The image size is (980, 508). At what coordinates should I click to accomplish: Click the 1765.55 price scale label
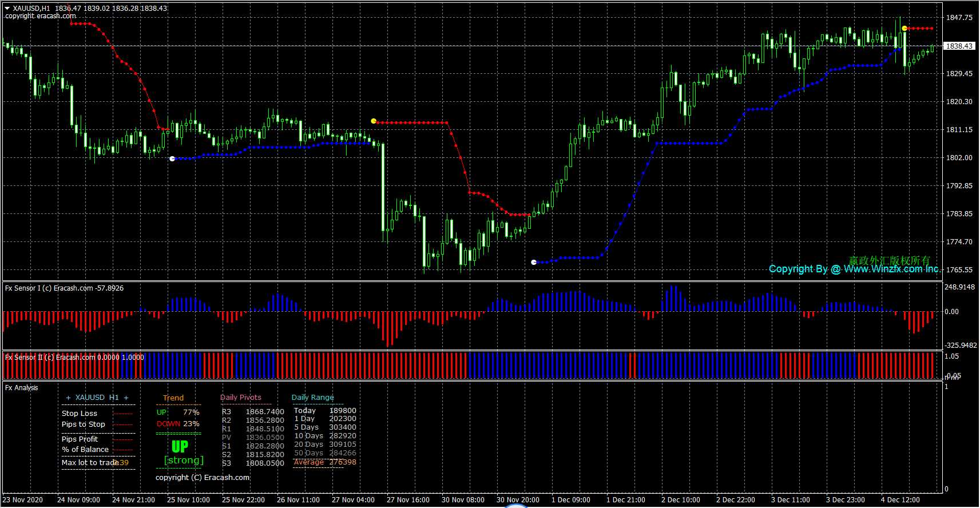tap(959, 269)
